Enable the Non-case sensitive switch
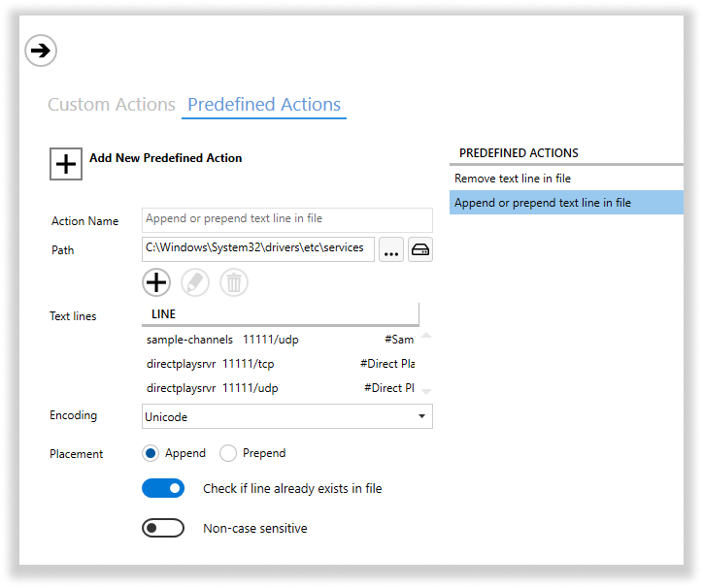The height and width of the screenshot is (588, 703). (163, 528)
